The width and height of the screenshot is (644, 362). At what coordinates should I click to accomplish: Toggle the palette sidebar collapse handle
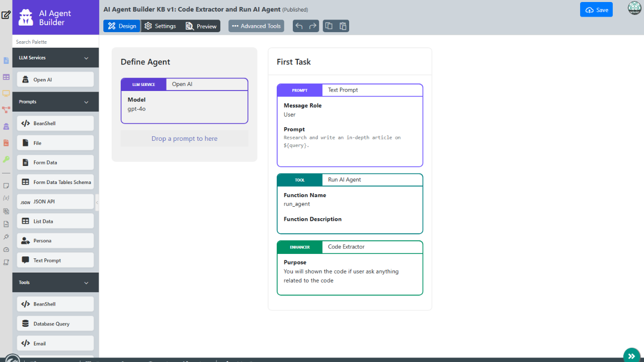point(97,202)
